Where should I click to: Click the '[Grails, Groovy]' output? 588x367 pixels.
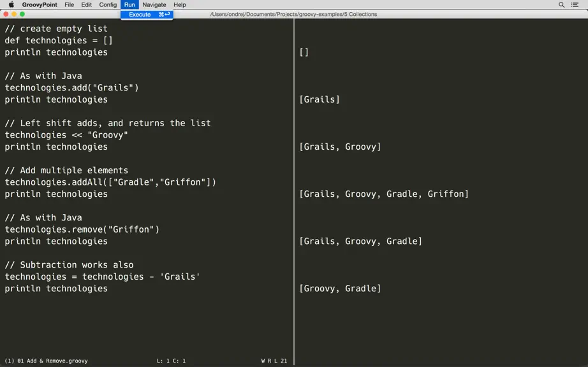(340, 147)
